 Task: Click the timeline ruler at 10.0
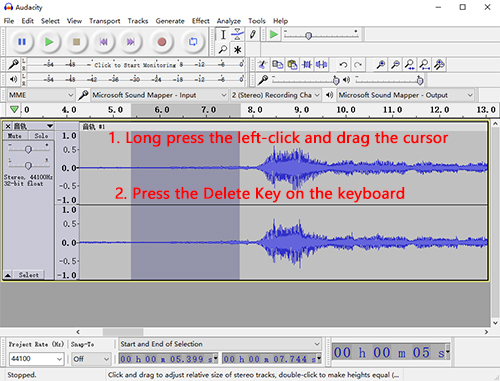click(x=346, y=110)
